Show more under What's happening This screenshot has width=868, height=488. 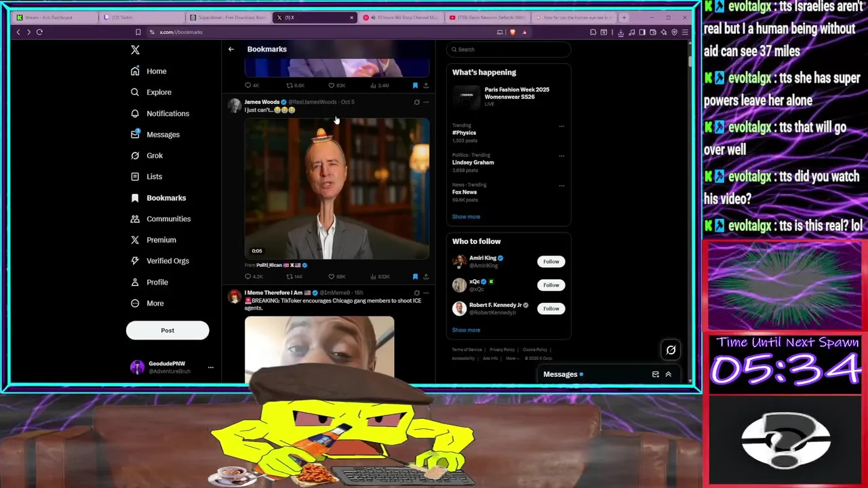tap(466, 217)
